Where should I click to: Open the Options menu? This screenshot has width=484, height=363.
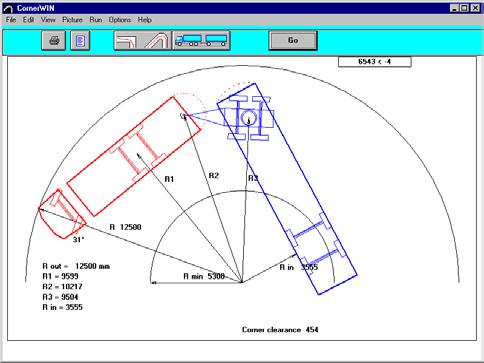pyautogui.click(x=120, y=20)
